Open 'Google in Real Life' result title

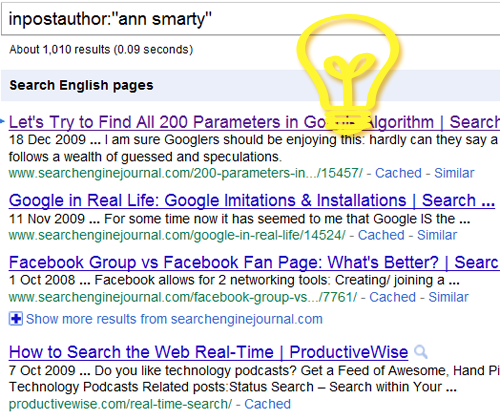coord(252,201)
